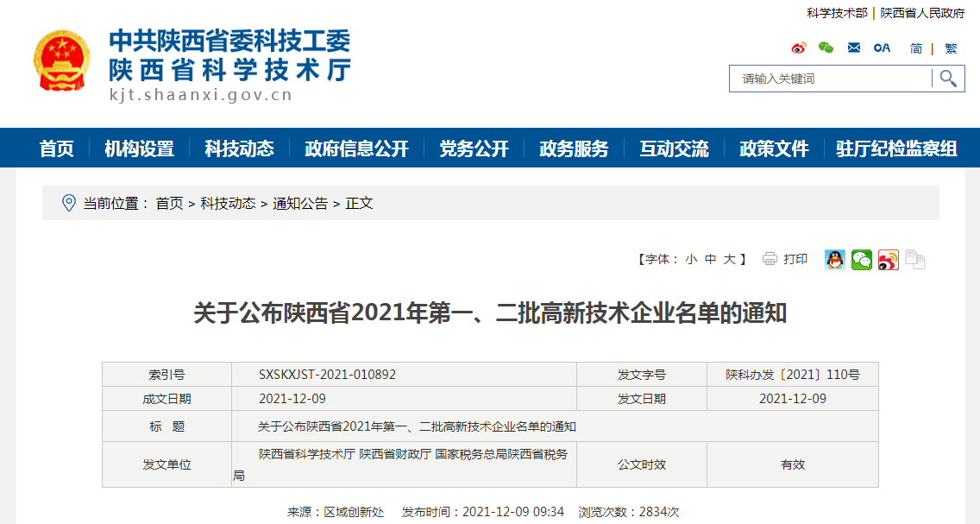980x524 pixels.
Task: Open the 政策文件 navigation menu
Action: tap(774, 148)
